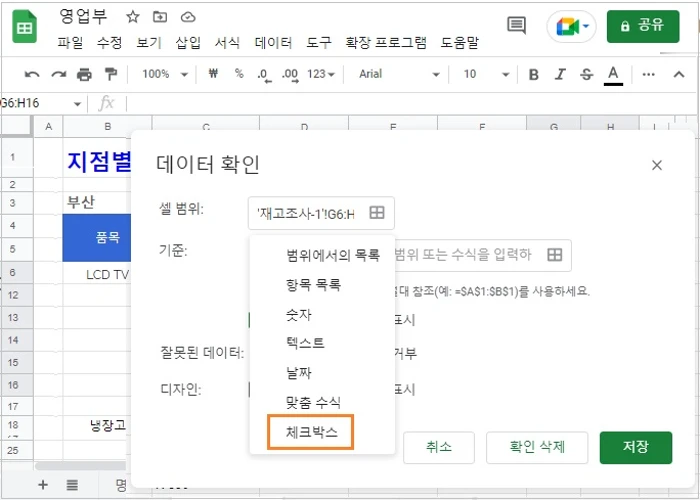Open the 데이터 menu

(x=273, y=43)
